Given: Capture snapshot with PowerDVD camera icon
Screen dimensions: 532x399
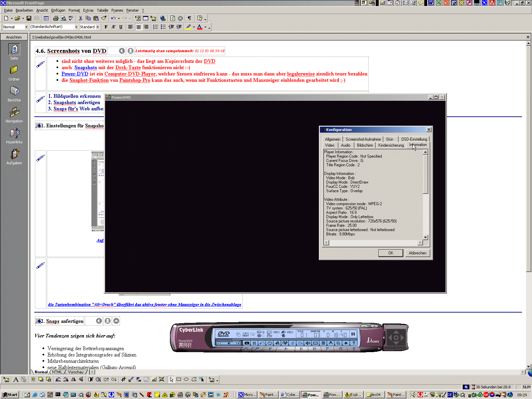Looking at the screenshot, I should coord(247,343).
